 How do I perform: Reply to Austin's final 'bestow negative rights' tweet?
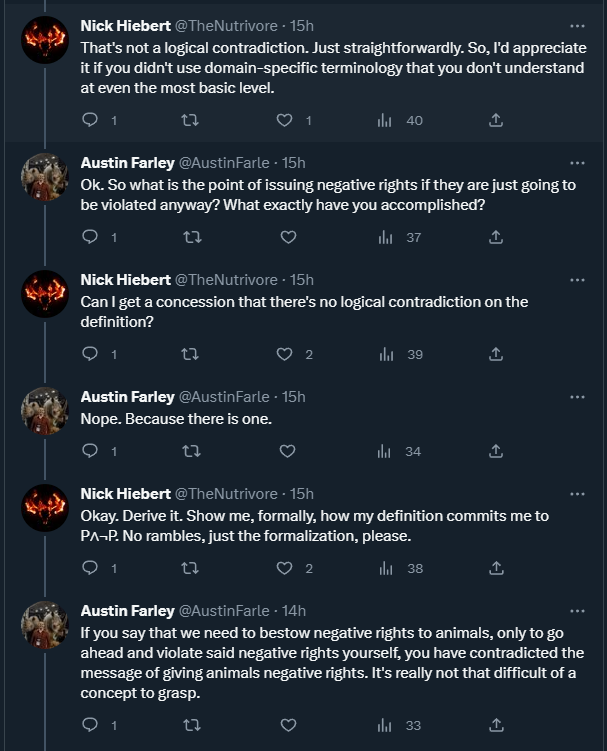(x=90, y=725)
